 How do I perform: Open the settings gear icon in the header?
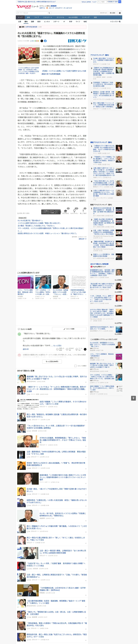(x=120, y=13)
